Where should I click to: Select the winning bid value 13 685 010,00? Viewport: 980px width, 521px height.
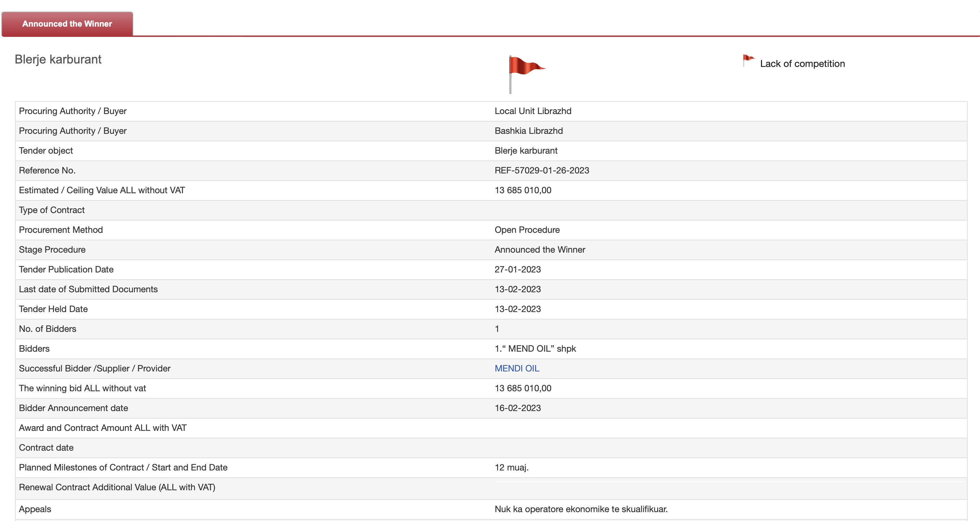(x=523, y=388)
